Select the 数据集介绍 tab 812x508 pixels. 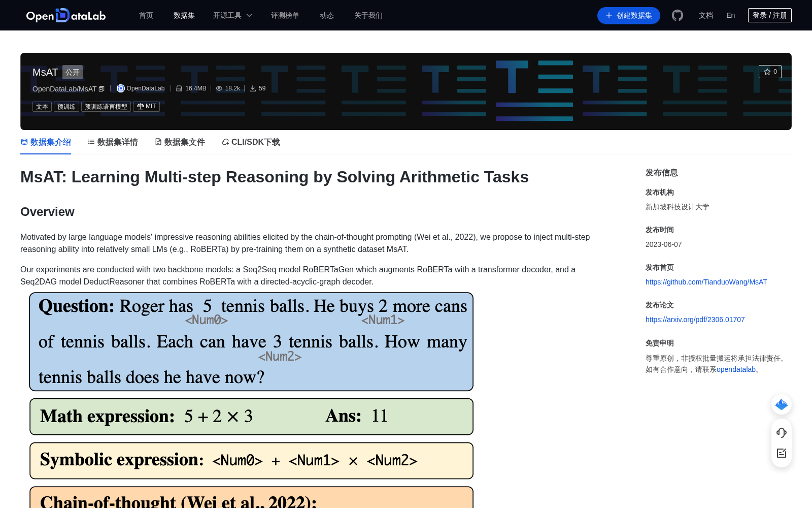pyautogui.click(x=46, y=142)
